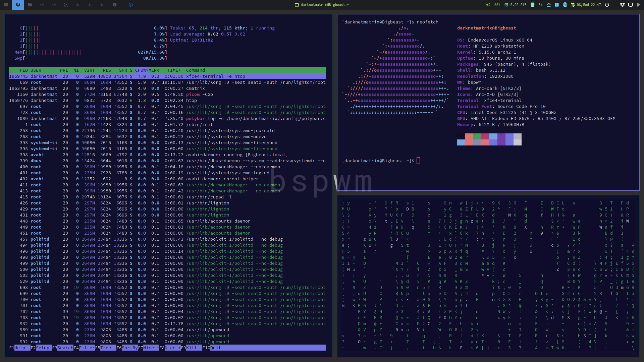Sort by the CPU% column header

[142, 70]
